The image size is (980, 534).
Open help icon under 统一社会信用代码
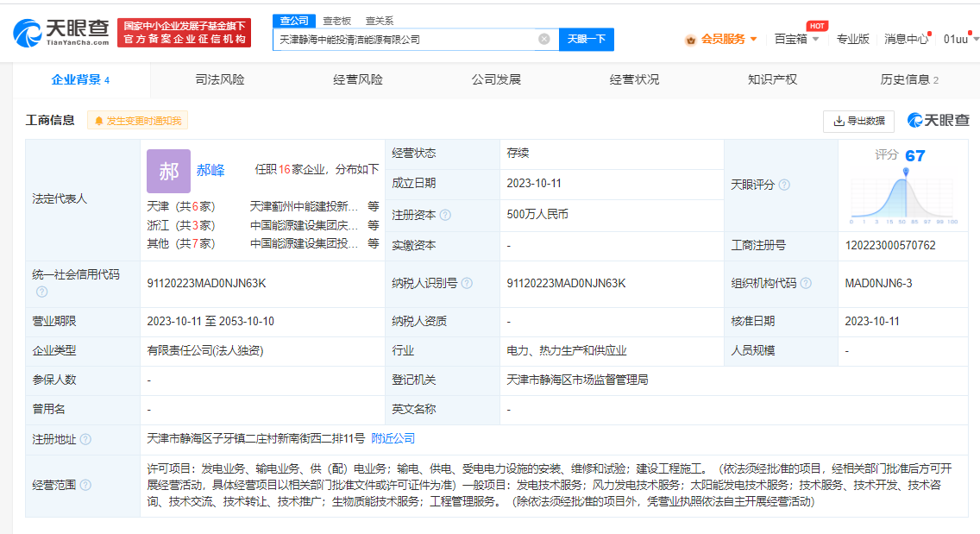click(x=42, y=292)
